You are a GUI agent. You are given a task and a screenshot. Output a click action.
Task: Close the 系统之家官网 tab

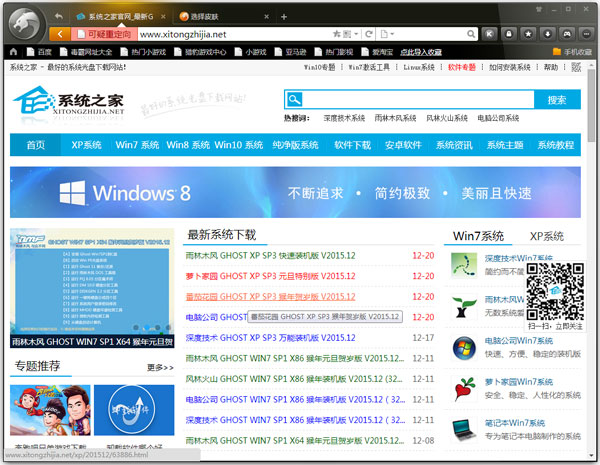point(163,16)
